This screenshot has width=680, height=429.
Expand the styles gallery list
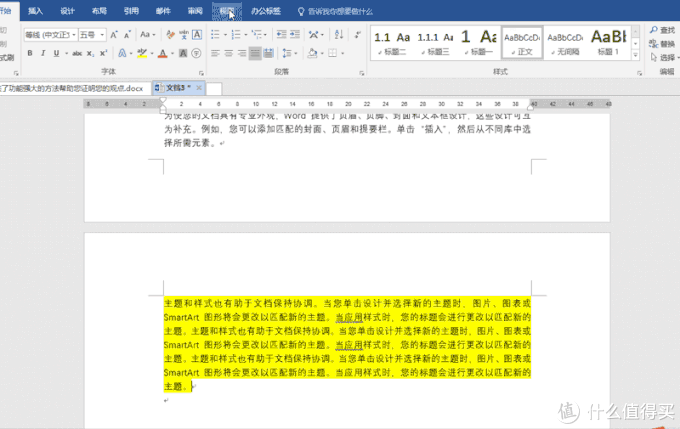click(x=635, y=55)
